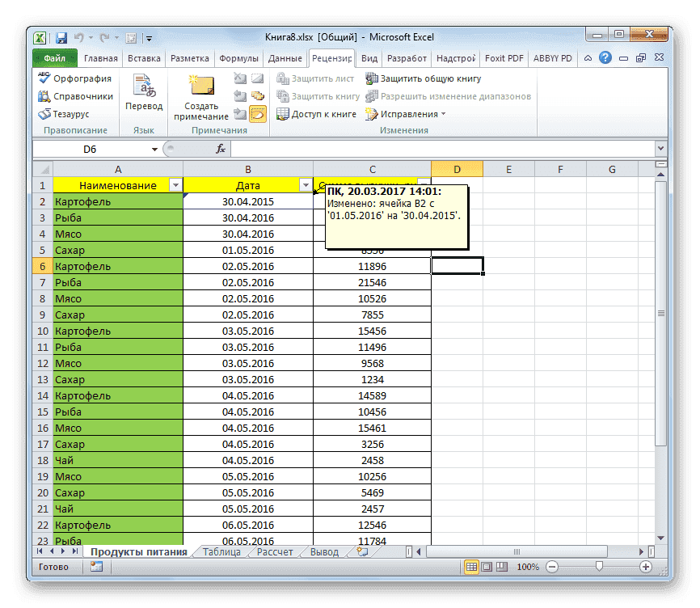700x608 pixels.
Task: Open the Дата column filter dropdown
Action: click(306, 185)
